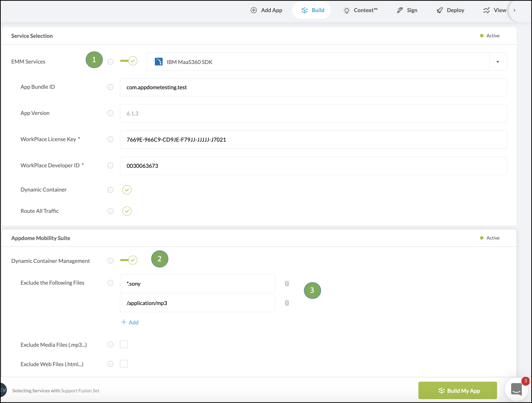Disable Dynamic Container Management toggle
The width and height of the screenshot is (532, 403).
(x=129, y=260)
